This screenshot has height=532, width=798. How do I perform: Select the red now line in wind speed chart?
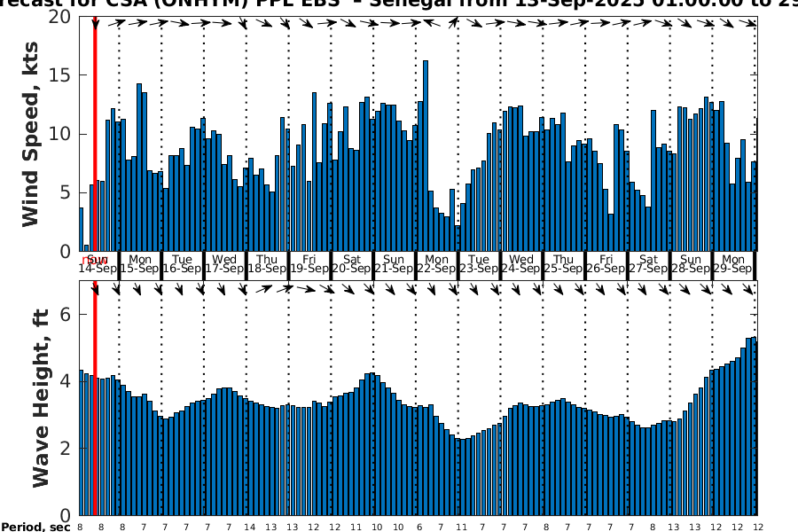95,134
